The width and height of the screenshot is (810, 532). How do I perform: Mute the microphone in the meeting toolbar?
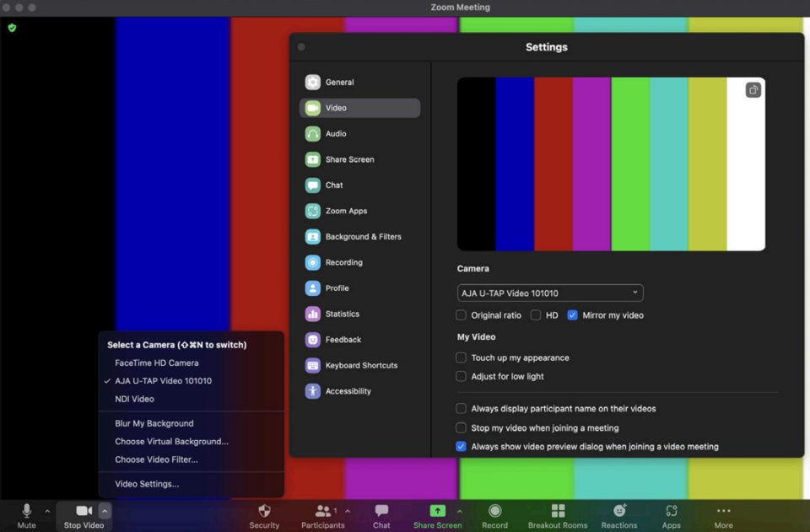[x=26, y=511]
